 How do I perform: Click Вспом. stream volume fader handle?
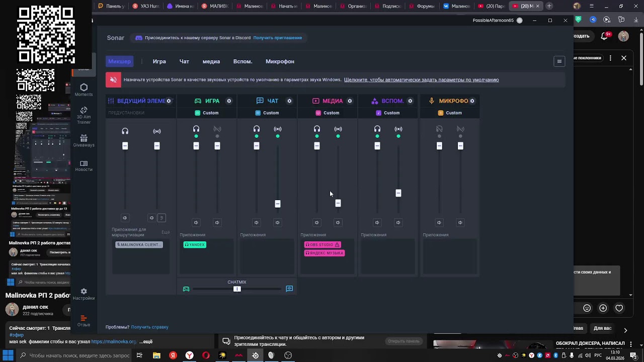tap(398, 193)
